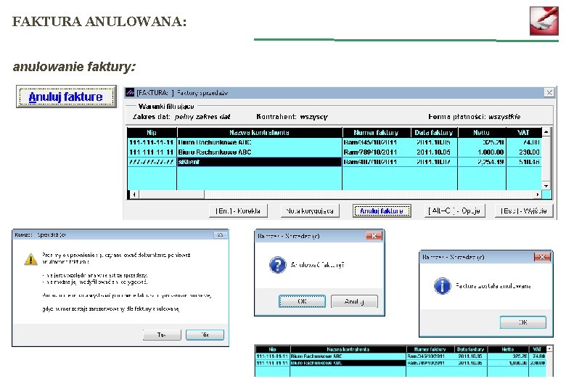Close the Anulować fakturę question dialog
The image size is (566, 392).
coord(374,236)
